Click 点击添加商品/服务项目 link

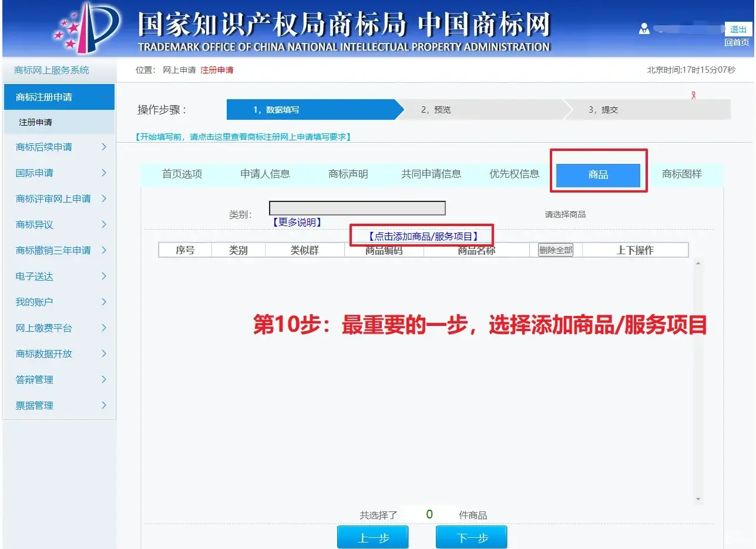point(422,236)
